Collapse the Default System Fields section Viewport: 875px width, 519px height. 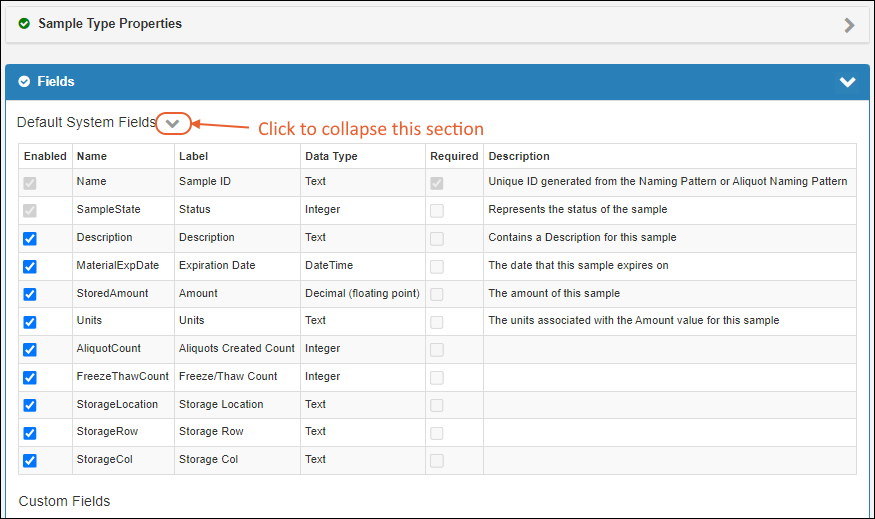coord(173,123)
